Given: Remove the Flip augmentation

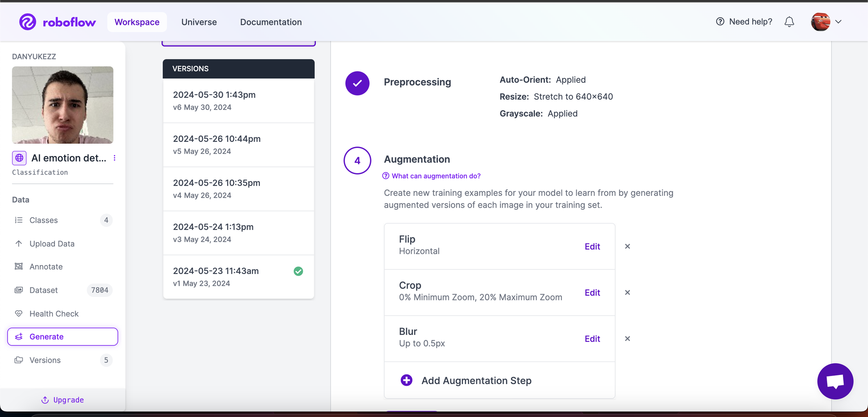Looking at the screenshot, I should pos(627,247).
